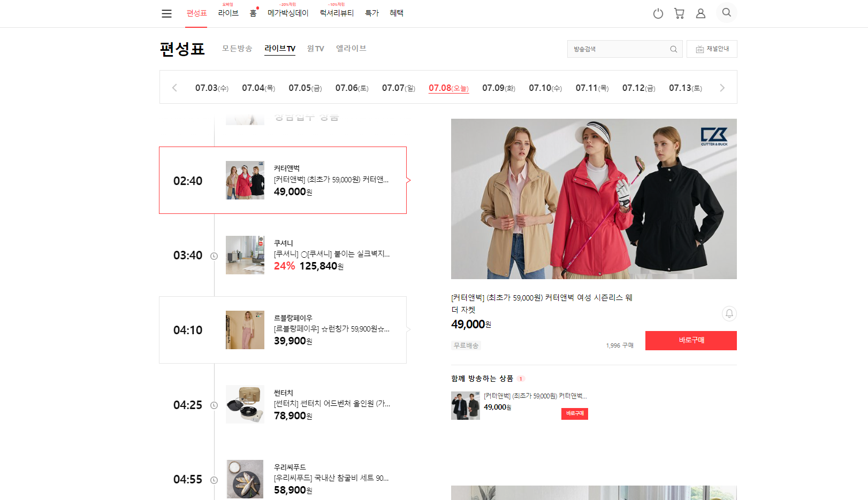The width and height of the screenshot is (868, 500).
Task: Switch to 라이브TV tab
Action: pos(280,49)
